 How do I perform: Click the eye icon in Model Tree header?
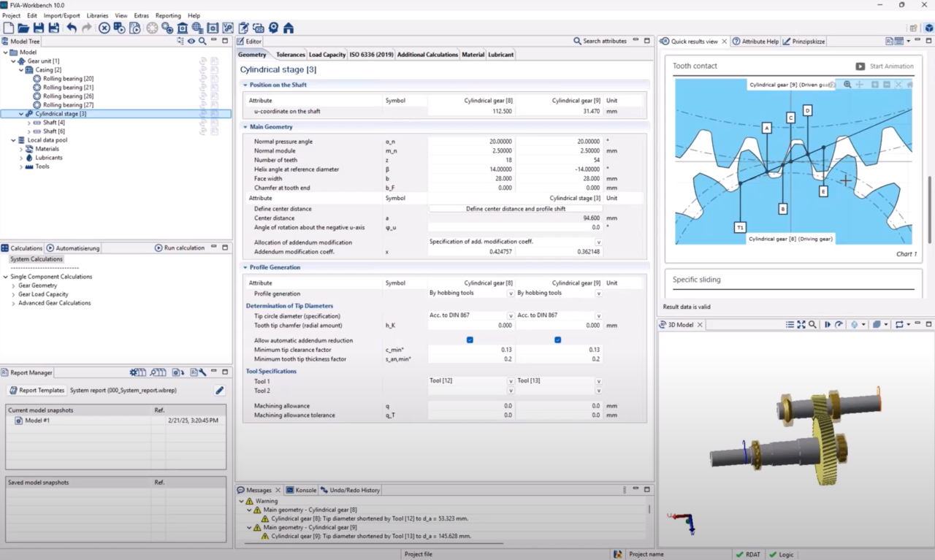pyautogui.click(x=191, y=41)
